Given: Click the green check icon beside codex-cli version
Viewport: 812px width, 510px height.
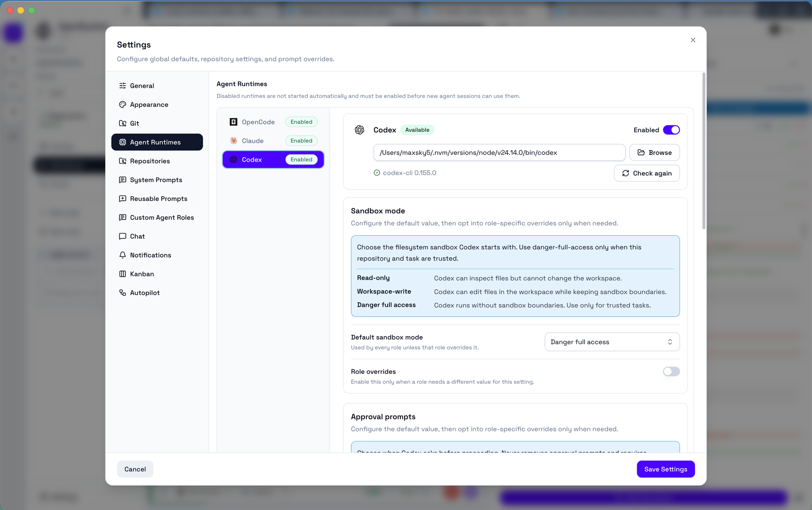Looking at the screenshot, I should (377, 173).
